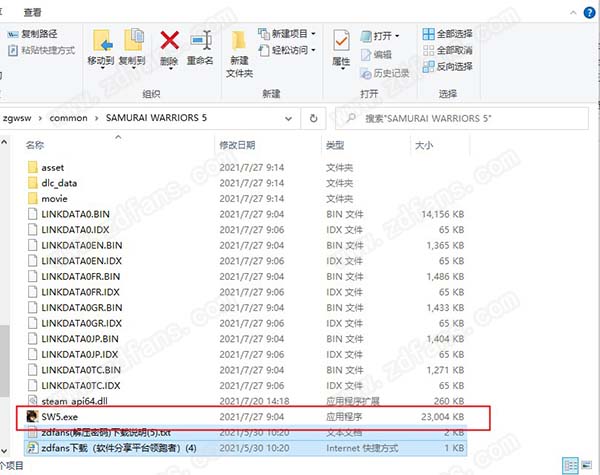Click the History icon
This screenshot has width=600, height=475.
coord(366,73)
